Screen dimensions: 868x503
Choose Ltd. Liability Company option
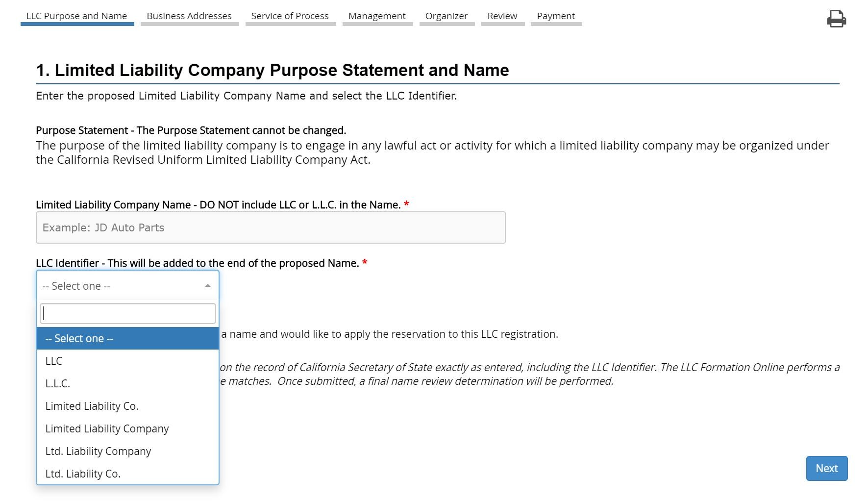(x=98, y=451)
